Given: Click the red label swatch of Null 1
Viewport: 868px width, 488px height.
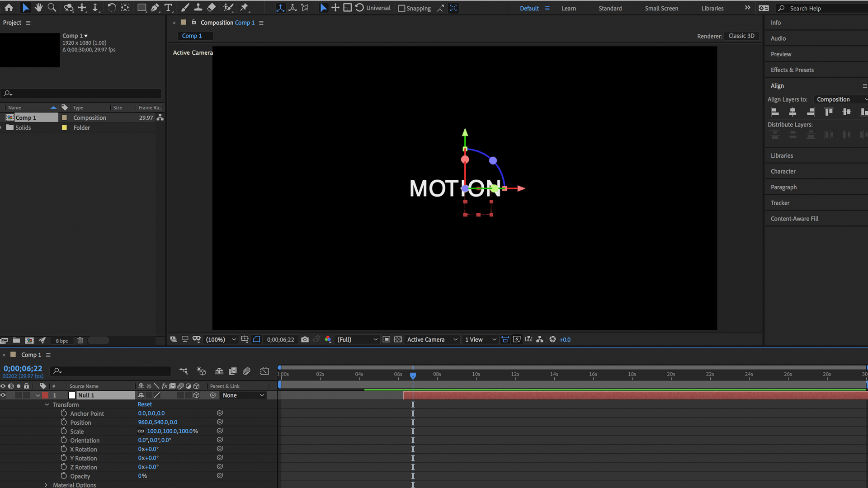Looking at the screenshot, I should pyautogui.click(x=45, y=395).
